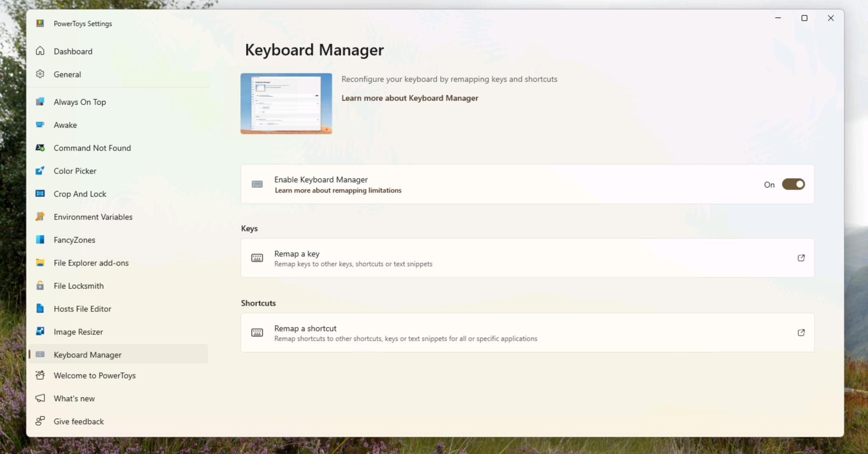Click the Hosts File Editor icon
This screenshot has width=868, height=454.
(x=40, y=308)
